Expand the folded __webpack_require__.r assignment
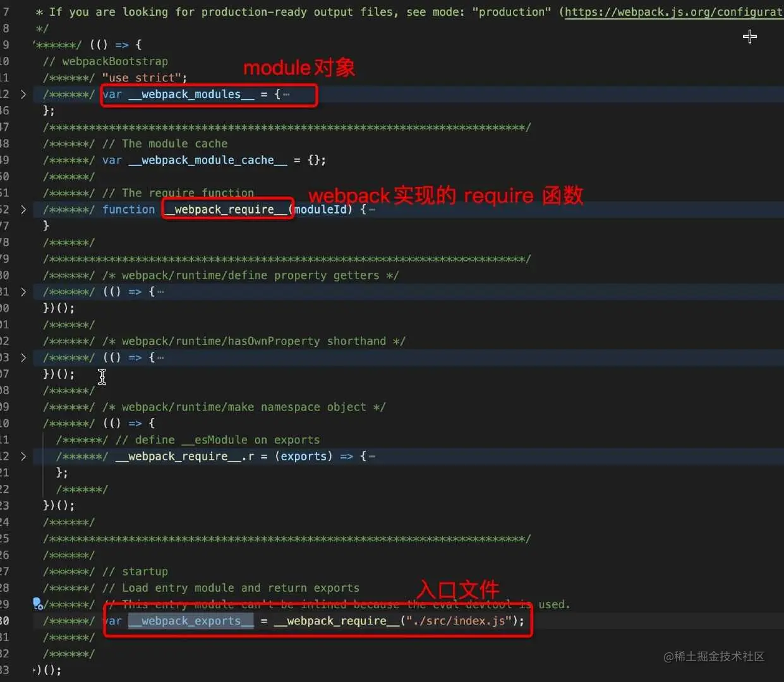 (x=23, y=456)
